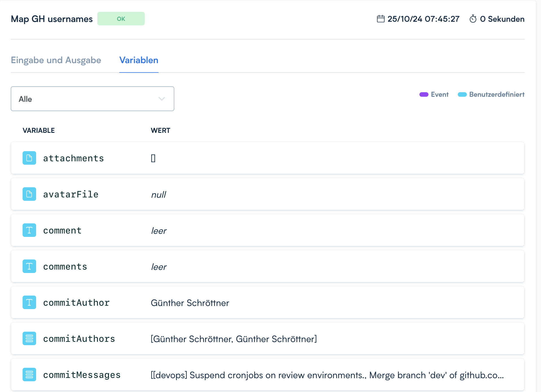541x392 pixels.
Task: Open the Alle filter dropdown
Action: point(92,99)
